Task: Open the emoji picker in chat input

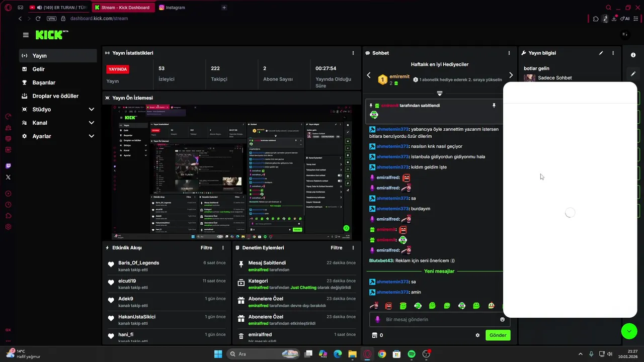Action: click(x=502, y=320)
